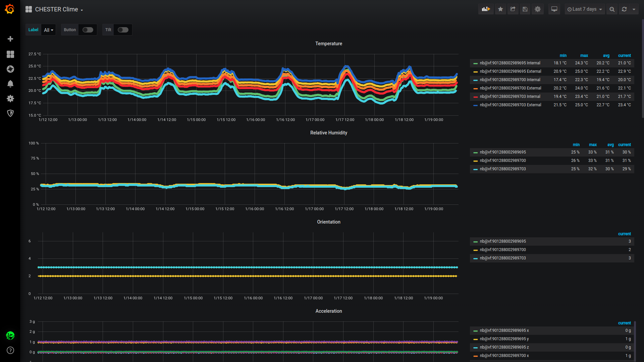Cycle view mode with the monitor icon
Screen dimensions: 644x362
coord(554,9)
